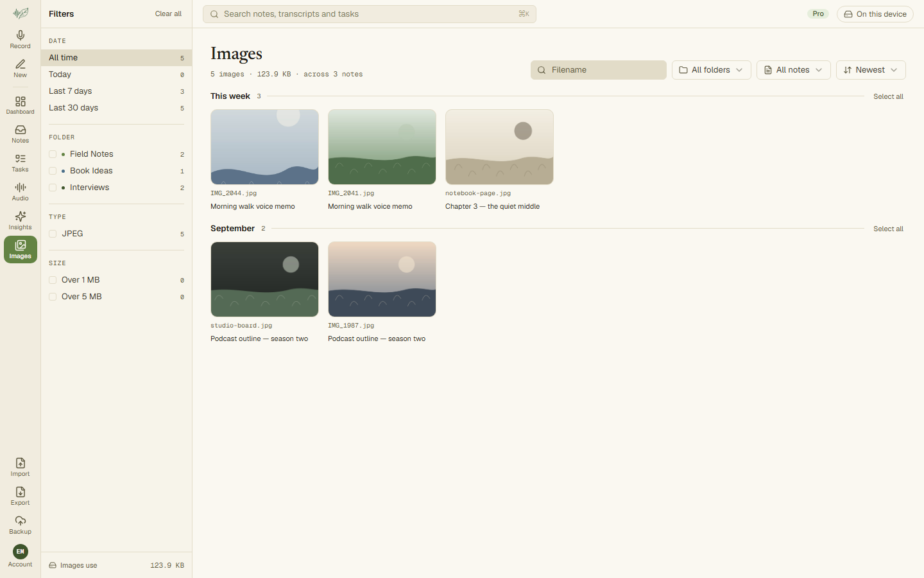Check the JPEG type filter
Screen dimensions: 924x578
(x=53, y=234)
